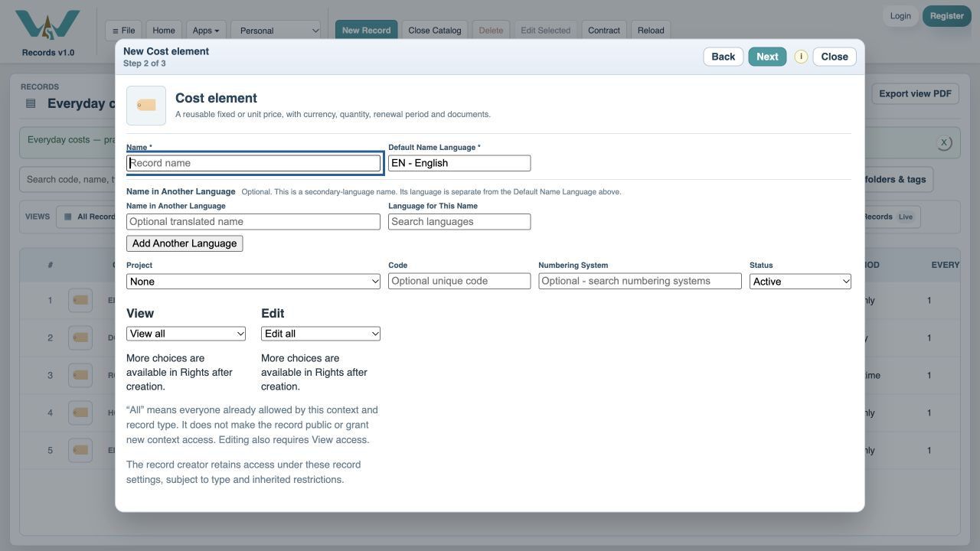Viewport: 980px width, 551px height.
Task: Click the "Step 2 of 3" text
Action: 145,64
